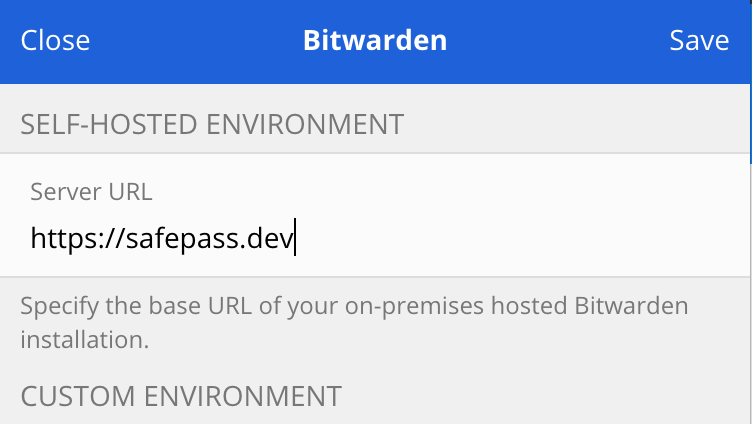Click the word 'Specify' in the description
This screenshot has width=752, height=424.
point(58,306)
